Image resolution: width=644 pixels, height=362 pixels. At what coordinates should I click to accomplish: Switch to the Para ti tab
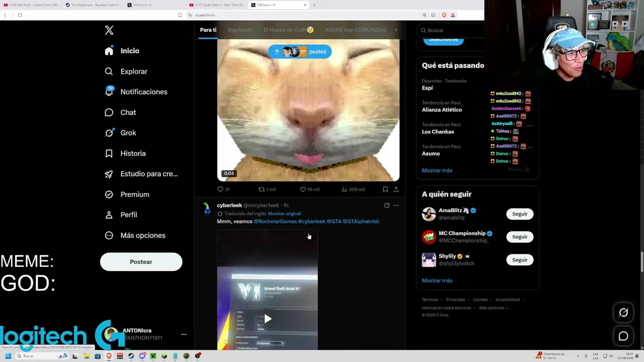pos(208,30)
